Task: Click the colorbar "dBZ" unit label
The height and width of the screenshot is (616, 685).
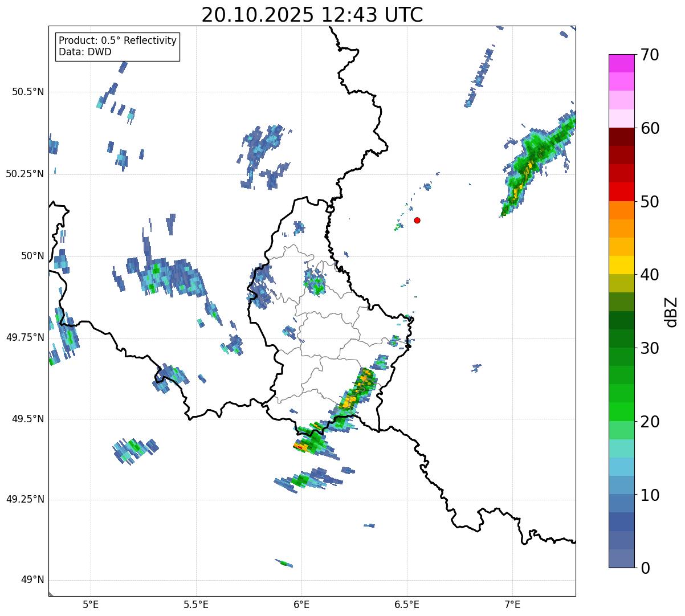Action: tap(671, 311)
